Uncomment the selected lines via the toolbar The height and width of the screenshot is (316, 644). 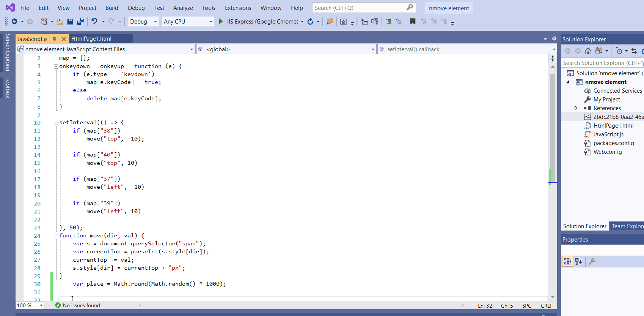click(x=399, y=22)
